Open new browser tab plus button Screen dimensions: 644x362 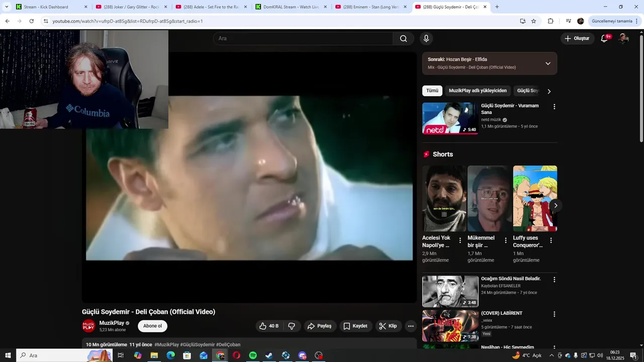pos(497,7)
